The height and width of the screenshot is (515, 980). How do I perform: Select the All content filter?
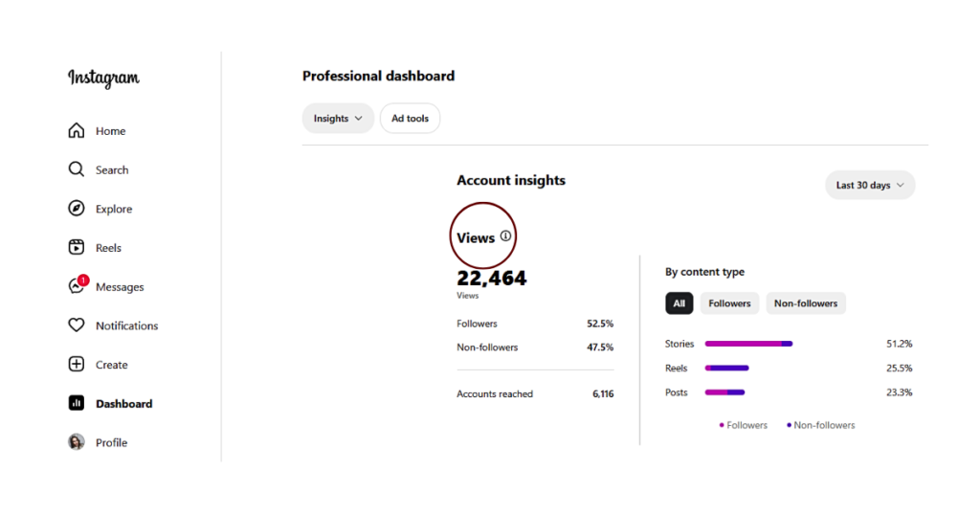coord(679,303)
